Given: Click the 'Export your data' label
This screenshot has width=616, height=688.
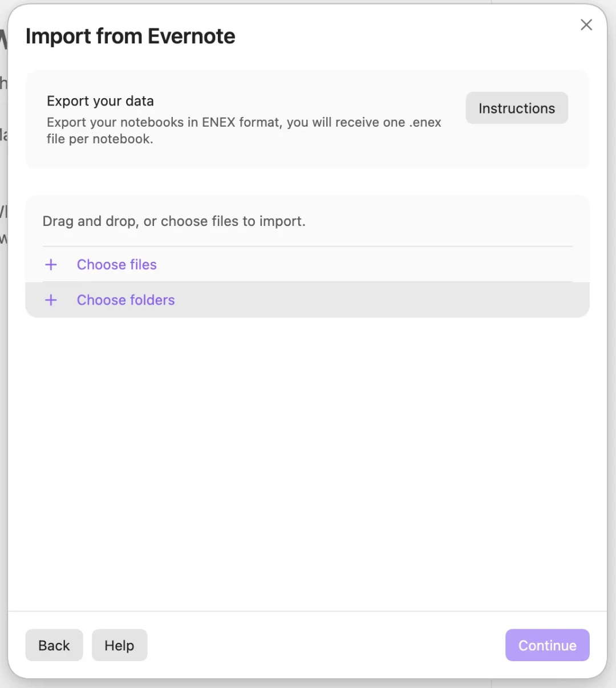Looking at the screenshot, I should click(x=100, y=101).
